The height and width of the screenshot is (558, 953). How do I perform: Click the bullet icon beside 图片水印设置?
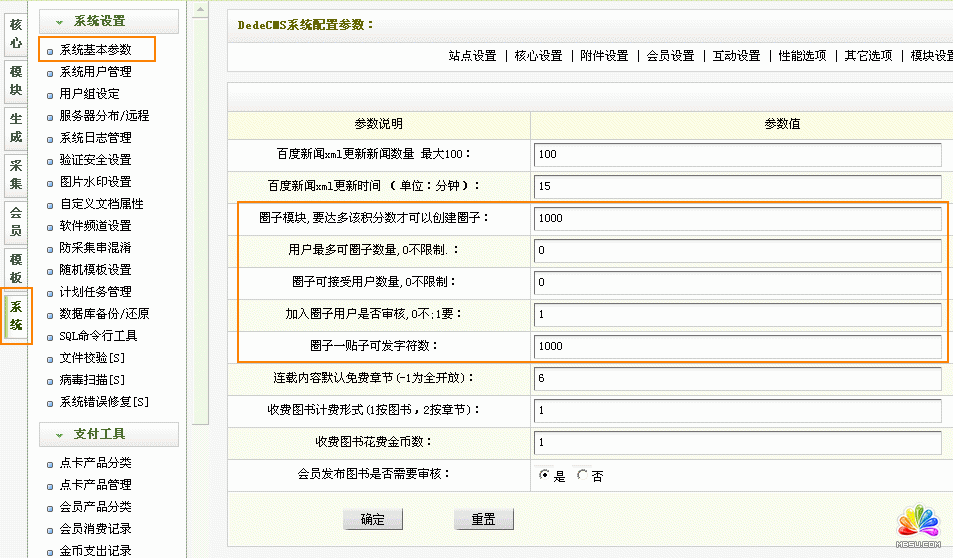tap(50, 183)
